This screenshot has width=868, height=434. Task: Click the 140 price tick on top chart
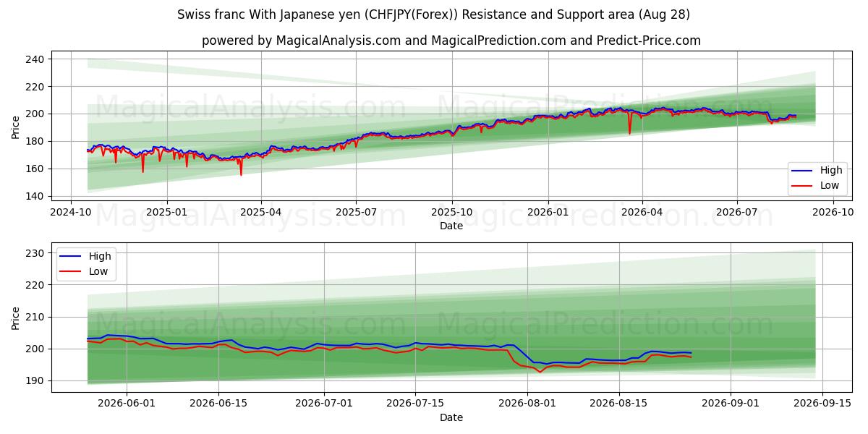(36, 196)
